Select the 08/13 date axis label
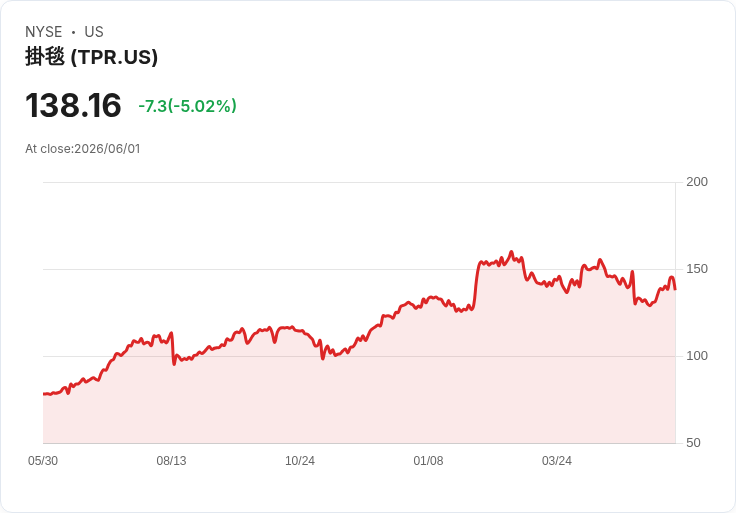The image size is (736, 513). click(x=171, y=461)
